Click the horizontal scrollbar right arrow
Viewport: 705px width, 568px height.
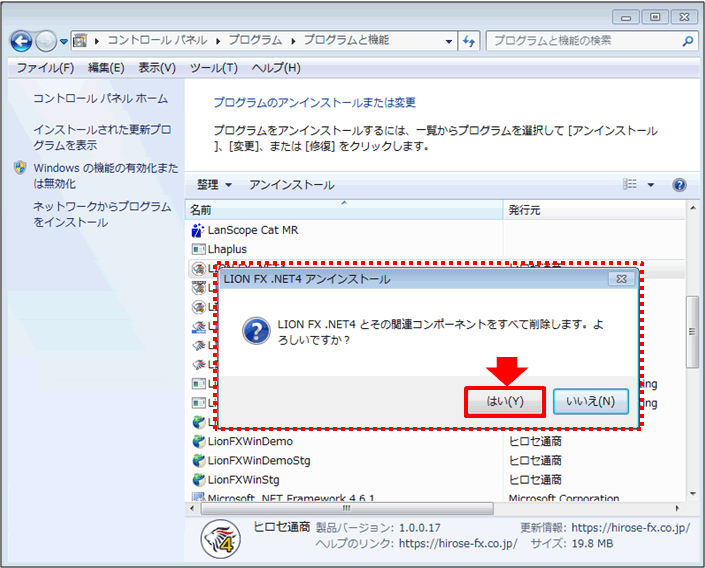[x=677, y=509]
